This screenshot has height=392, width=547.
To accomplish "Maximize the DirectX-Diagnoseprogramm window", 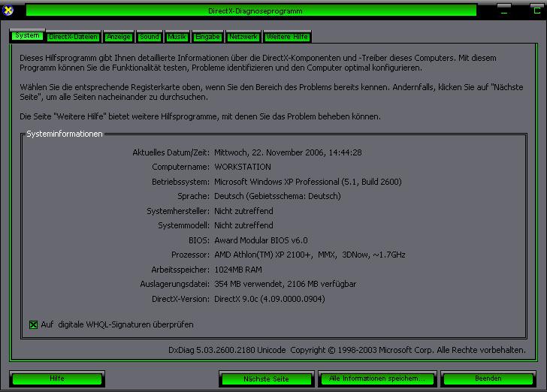I will pyautogui.click(x=537, y=10).
